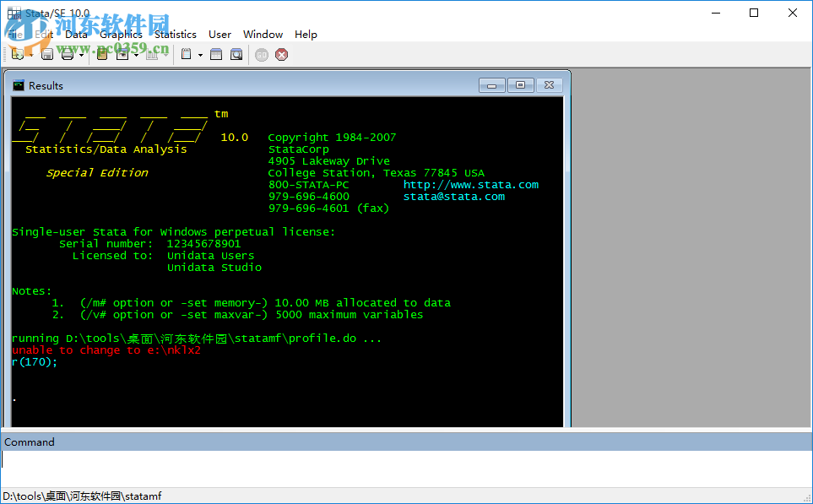Begin a new log file
The height and width of the screenshot is (504, 813).
point(101,53)
